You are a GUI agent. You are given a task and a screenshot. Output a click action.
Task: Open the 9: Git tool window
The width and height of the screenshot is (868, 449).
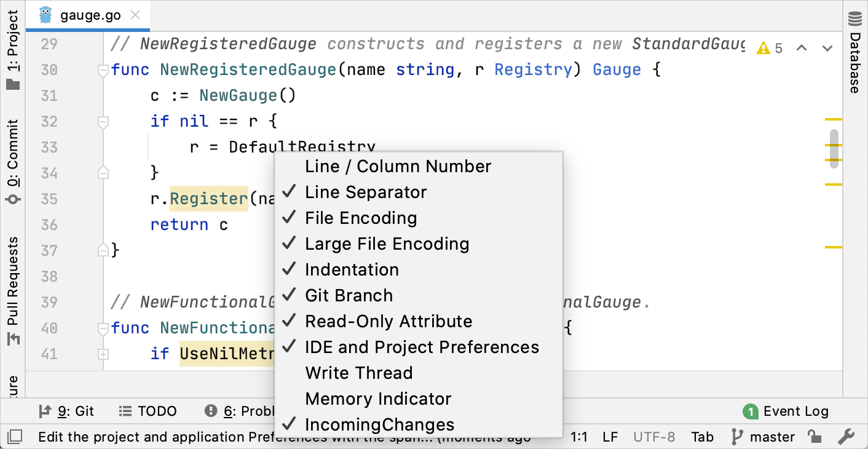[66, 411]
